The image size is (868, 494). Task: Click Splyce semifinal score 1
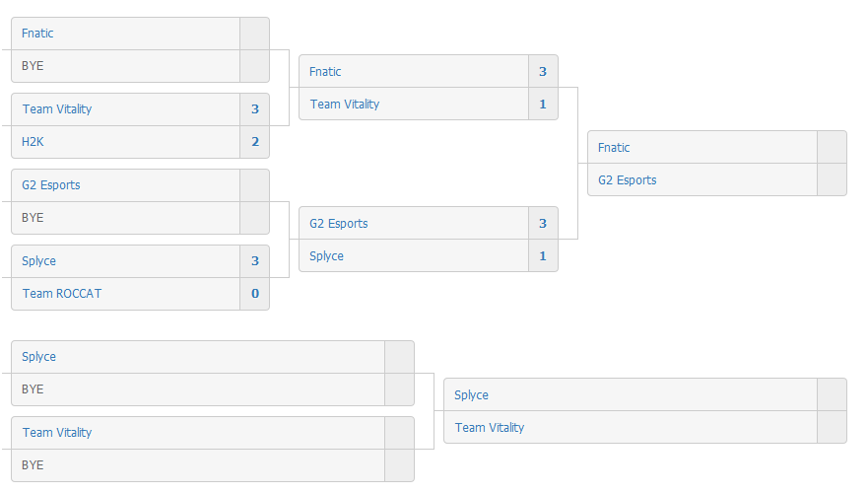pyautogui.click(x=543, y=255)
